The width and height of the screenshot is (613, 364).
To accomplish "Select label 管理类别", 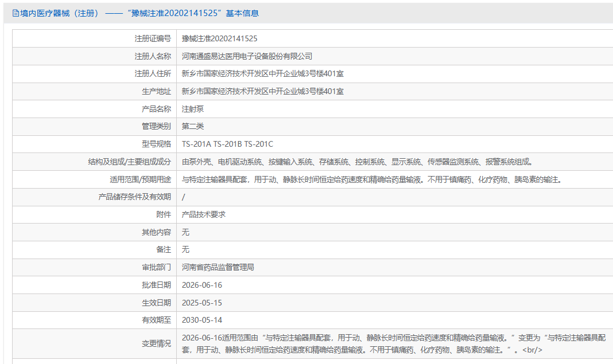I will (x=156, y=126).
